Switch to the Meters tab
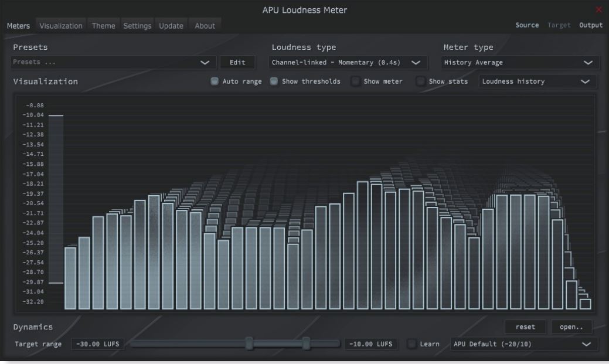Image resolution: width=609 pixels, height=364 pixels. (18, 26)
